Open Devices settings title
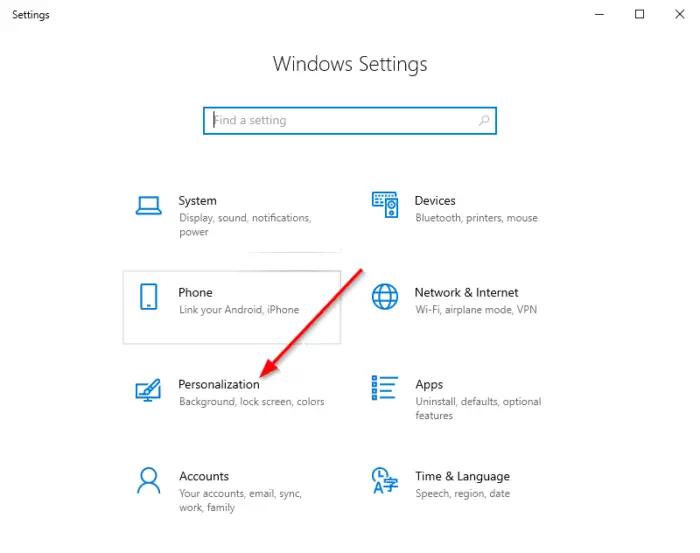700x553 pixels. click(435, 201)
